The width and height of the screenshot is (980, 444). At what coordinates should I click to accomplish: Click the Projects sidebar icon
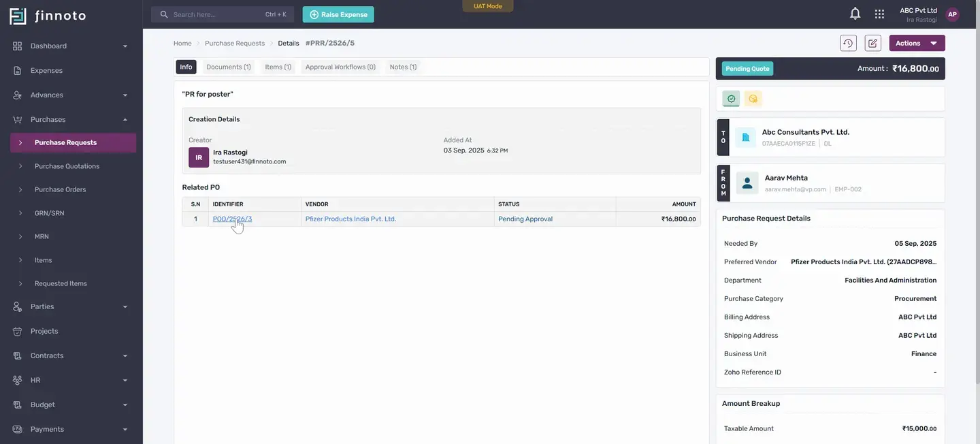[18, 331]
